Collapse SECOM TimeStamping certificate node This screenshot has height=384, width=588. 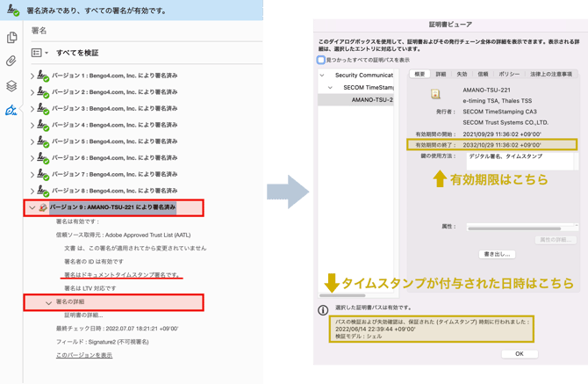(x=330, y=88)
